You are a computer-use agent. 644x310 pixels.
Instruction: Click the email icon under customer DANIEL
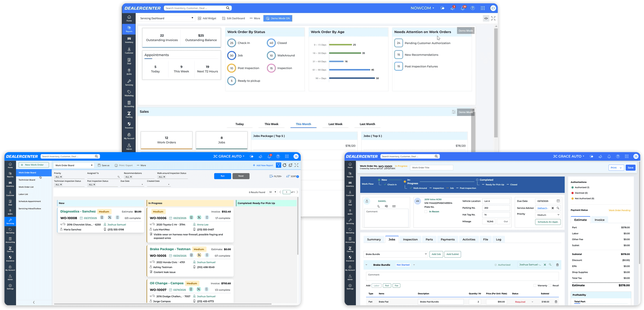pyautogui.click(x=394, y=206)
